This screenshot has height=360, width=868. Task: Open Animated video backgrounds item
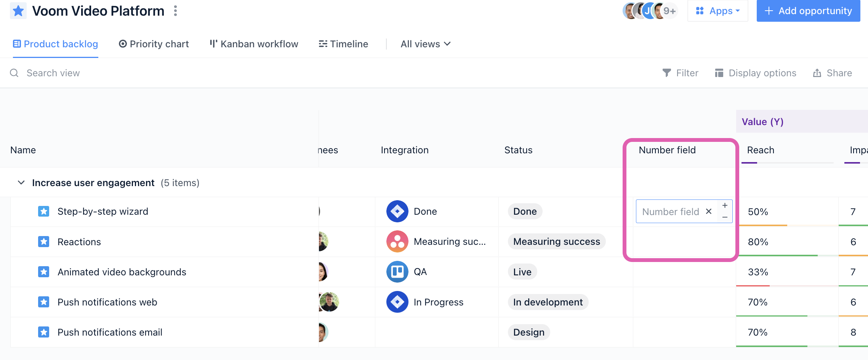pos(122,272)
